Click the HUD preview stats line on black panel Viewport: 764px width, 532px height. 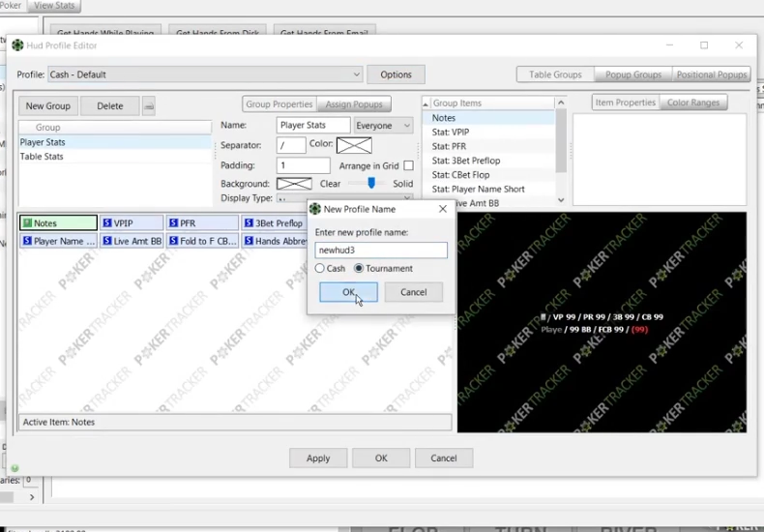coord(602,323)
